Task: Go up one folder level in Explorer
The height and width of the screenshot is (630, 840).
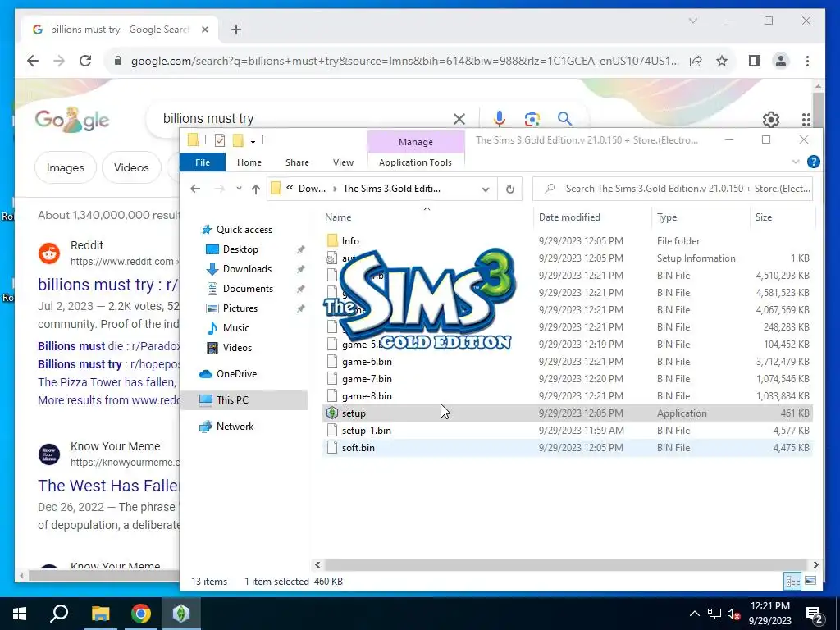Action: pyautogui.click(x=256, y=189)
